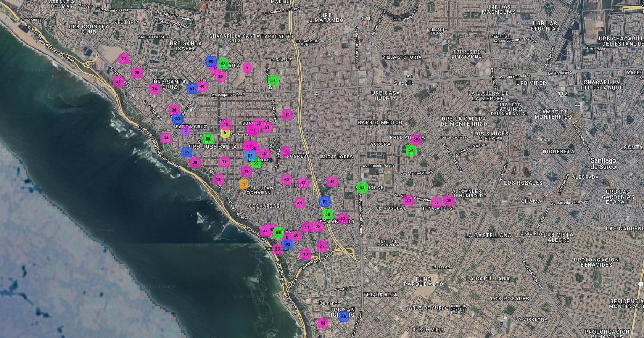Open pink marker number 45
The width and height of the screenshot is (644, 338).
pos(296,235)
